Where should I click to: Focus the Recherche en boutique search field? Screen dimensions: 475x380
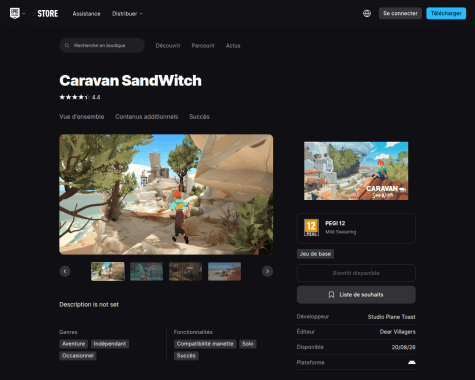tap(102, 45)
